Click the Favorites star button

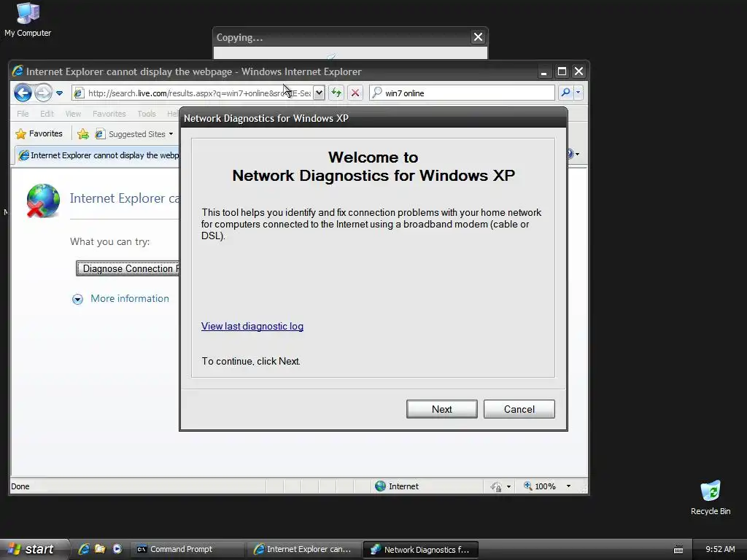(x=39, y=134)
